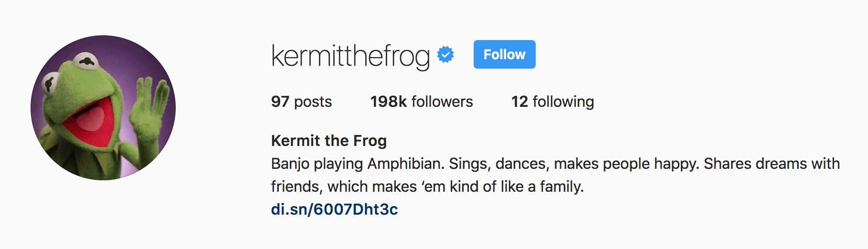The height and width of the screenshot is (249, 868).
Task: Open the list labeled "followers"
Action: tap(442, 102)
